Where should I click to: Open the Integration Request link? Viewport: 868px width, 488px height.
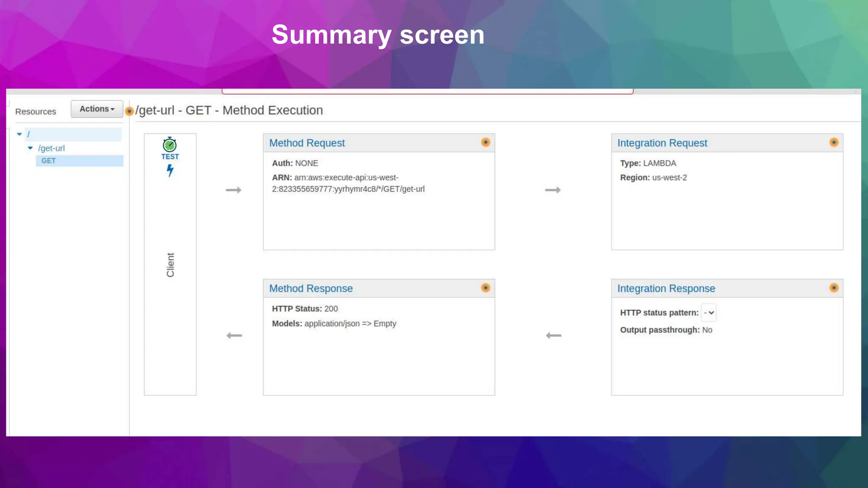(662, 143)
